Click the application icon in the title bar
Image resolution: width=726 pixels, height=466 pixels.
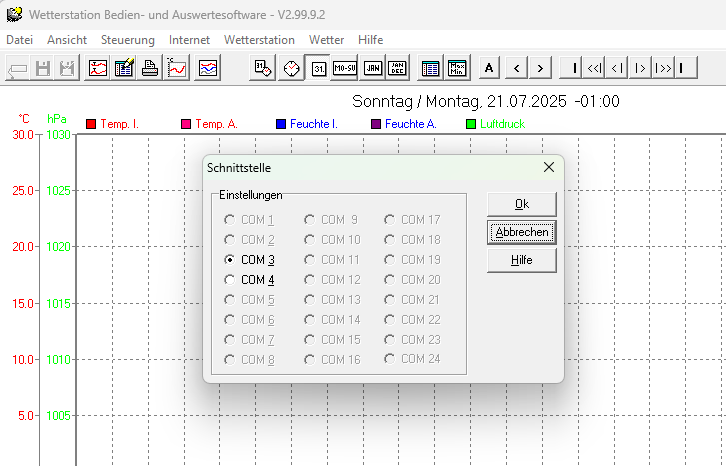pyautogui.click(x=14, y=14)
